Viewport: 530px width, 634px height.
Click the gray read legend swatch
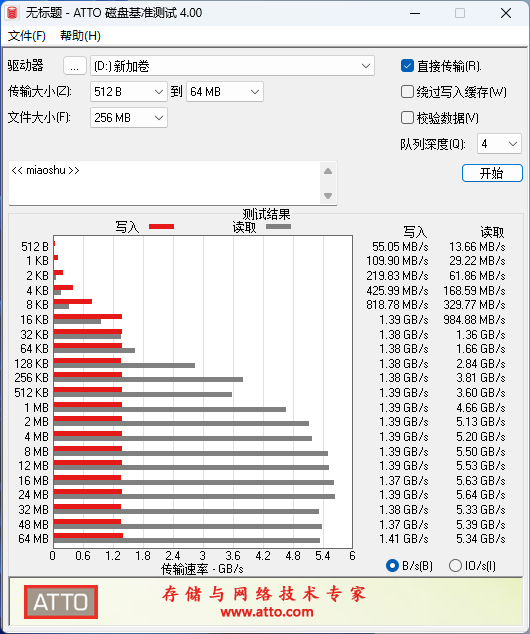(x=278, y=226)
